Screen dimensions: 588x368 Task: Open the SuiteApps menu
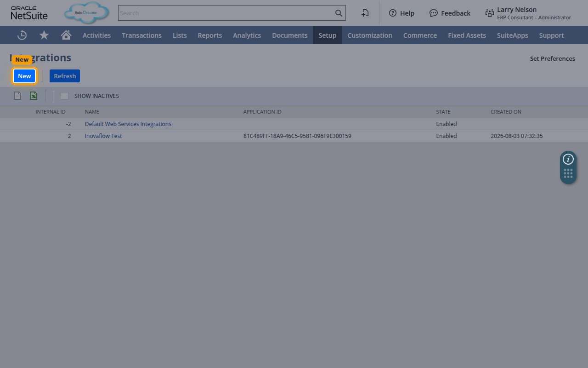point(512,35)
